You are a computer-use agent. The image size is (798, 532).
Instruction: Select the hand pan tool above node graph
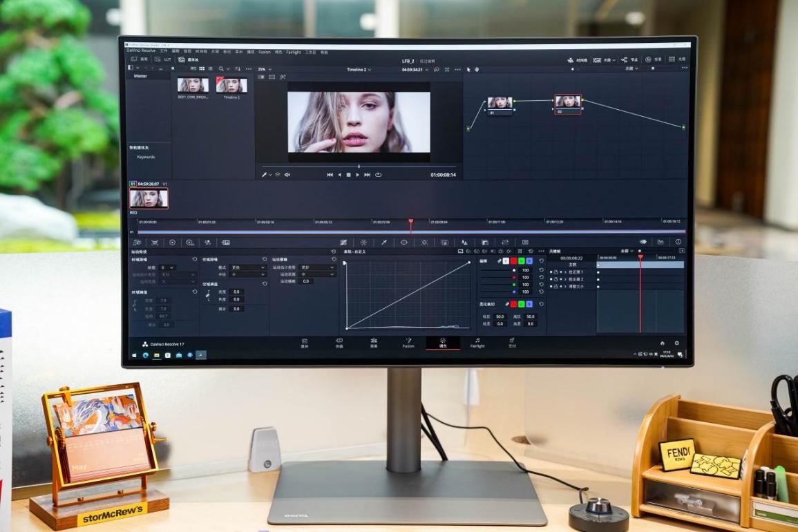click(x=477, y=69)
